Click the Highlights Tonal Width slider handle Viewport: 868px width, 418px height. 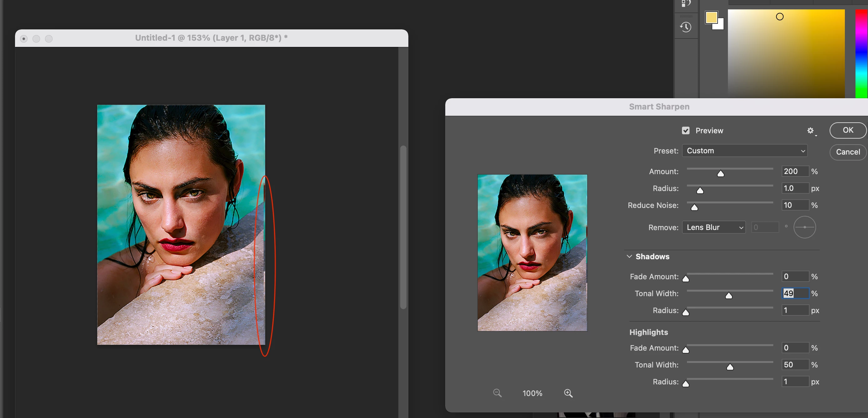730,367
